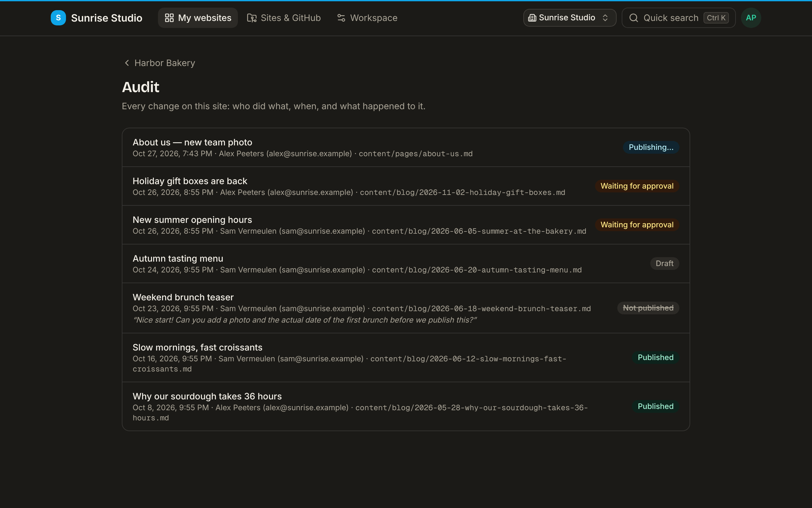Open the 'Autumn tasting menu' entry
812x508 pixels.
click(406, 264)
